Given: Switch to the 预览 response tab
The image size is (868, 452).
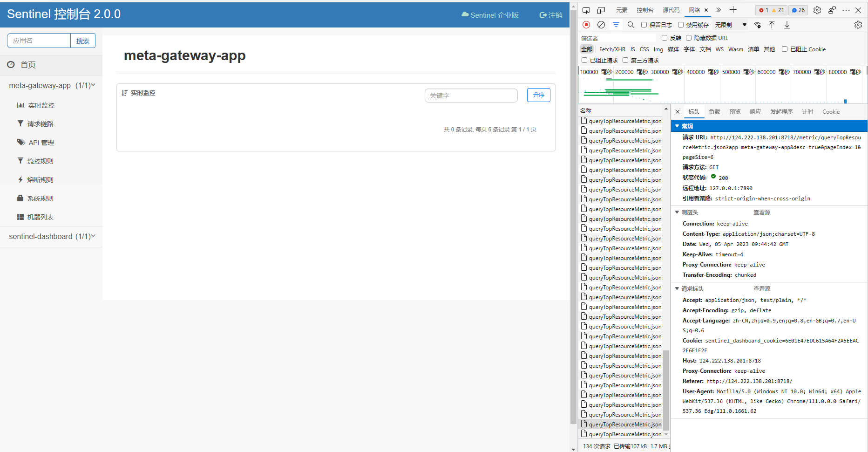Looking at the screenshot, I should coord(735,111).
